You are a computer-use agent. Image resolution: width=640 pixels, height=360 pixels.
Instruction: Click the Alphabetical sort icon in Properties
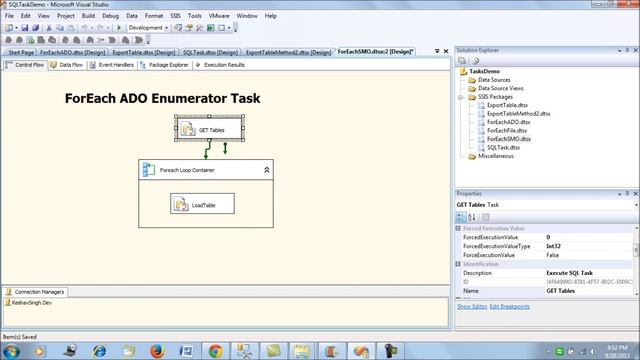472,217
